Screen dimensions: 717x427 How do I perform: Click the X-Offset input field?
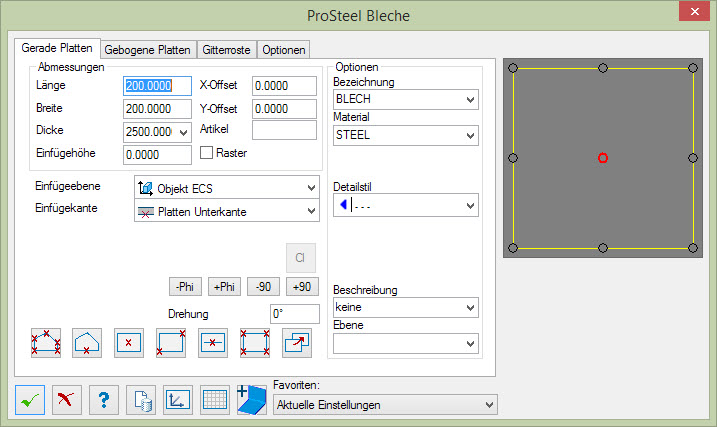click(x=284, y=86)
